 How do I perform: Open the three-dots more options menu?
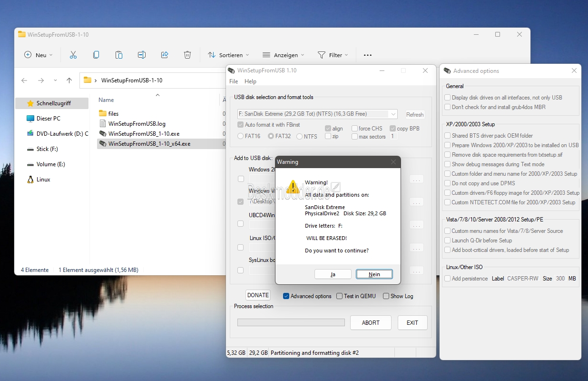pos(368,55)
